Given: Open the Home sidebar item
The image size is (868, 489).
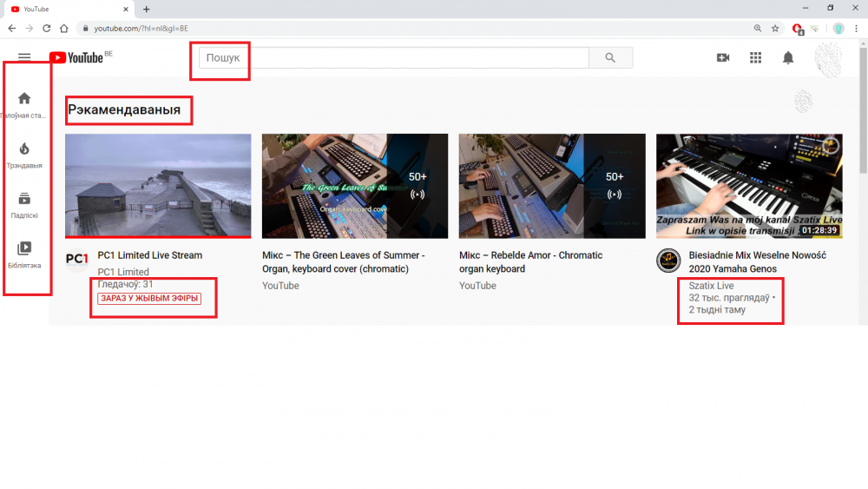Looking at the screenshot, I should pyautogui.click(x=23, y=105).
